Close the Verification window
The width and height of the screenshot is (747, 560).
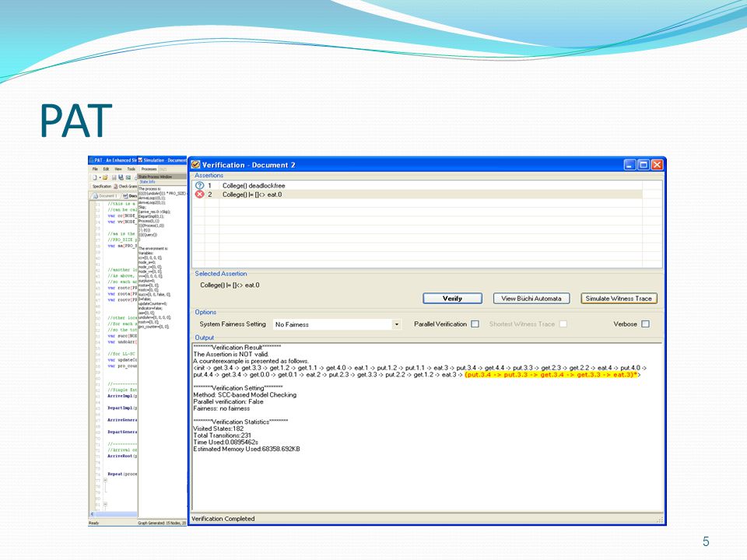(657, 165)
